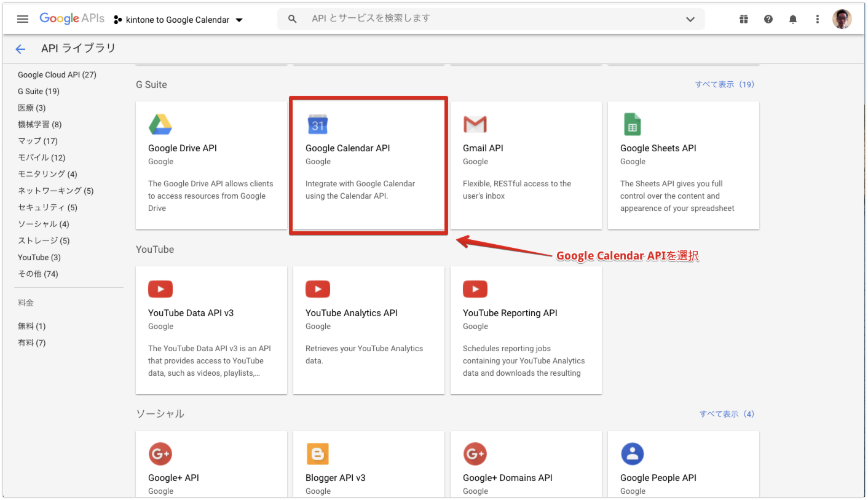Filter by ネットワーキング (5) category

[x=56, y=191]
